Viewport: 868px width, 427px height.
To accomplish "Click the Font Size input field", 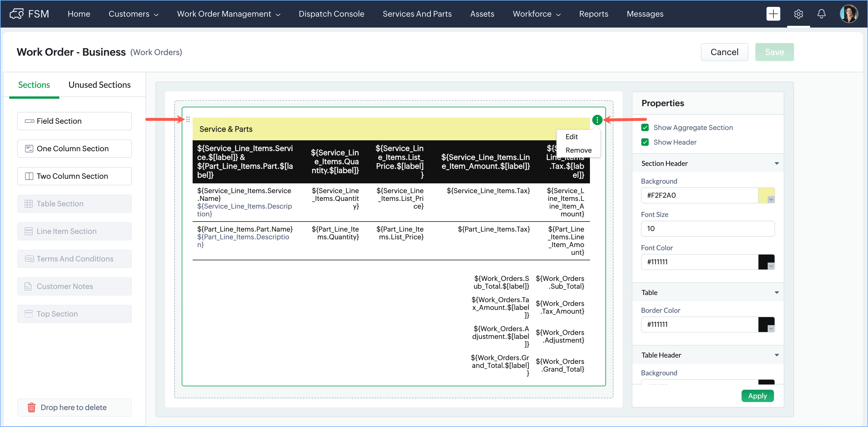I will point(707,229).
